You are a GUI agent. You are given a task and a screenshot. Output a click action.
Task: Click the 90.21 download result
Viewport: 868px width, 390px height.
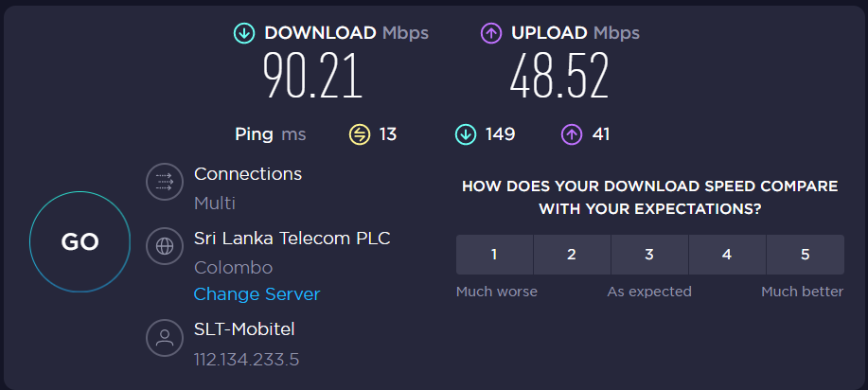click(312, 76)
